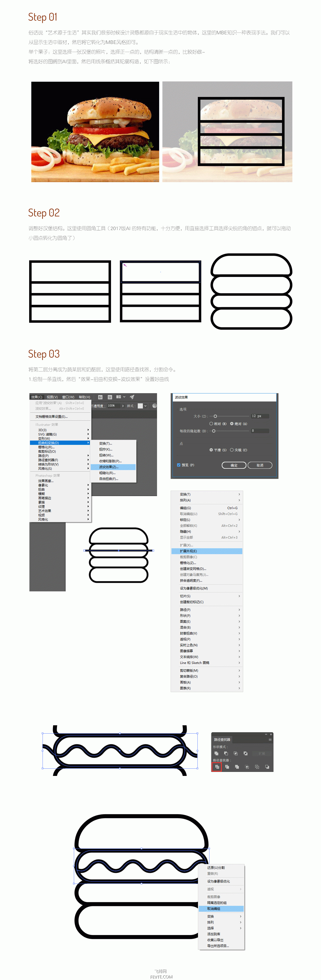Image resolution: width=321 pixels, height=980 pixels.
Task: Click the Intersect shape mode icon
Action: (x=235, y=753)
